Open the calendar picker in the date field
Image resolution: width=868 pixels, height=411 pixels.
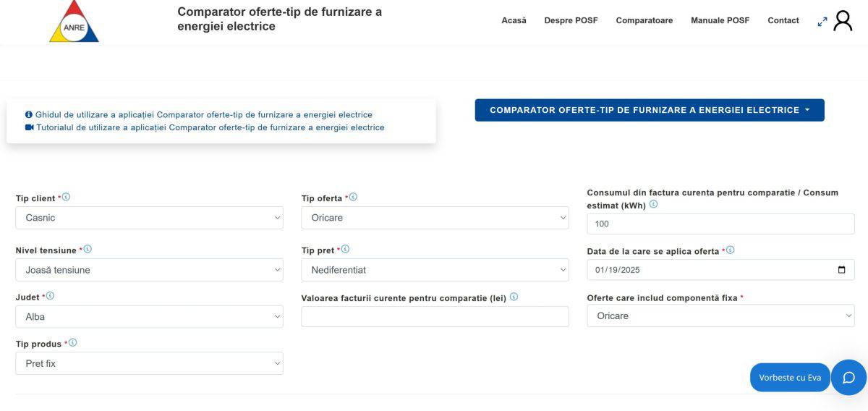841,270
